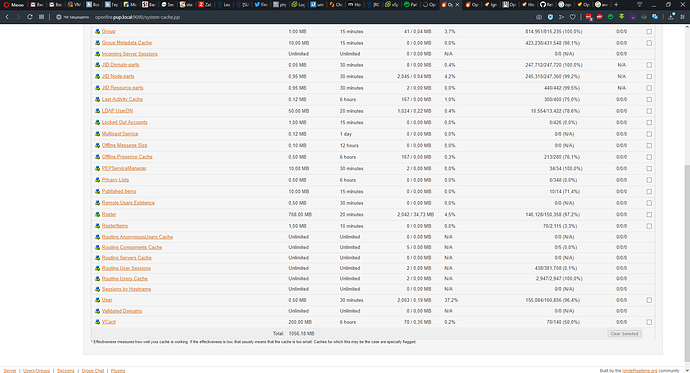Image resolution: width=690 pixels, height=373 pixels.
Task: Open the tab search dropdown menu
Action: 639,5
